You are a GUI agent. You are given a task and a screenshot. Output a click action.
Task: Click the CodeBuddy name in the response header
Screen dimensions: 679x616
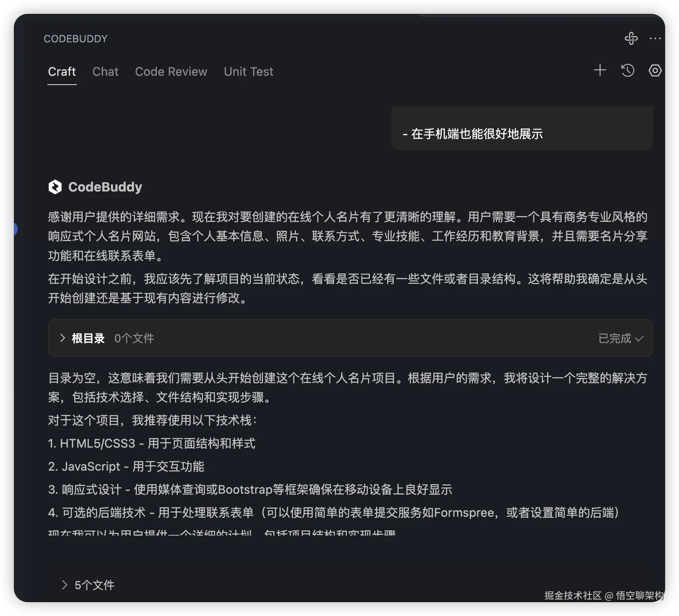click(x=105, y=187)
